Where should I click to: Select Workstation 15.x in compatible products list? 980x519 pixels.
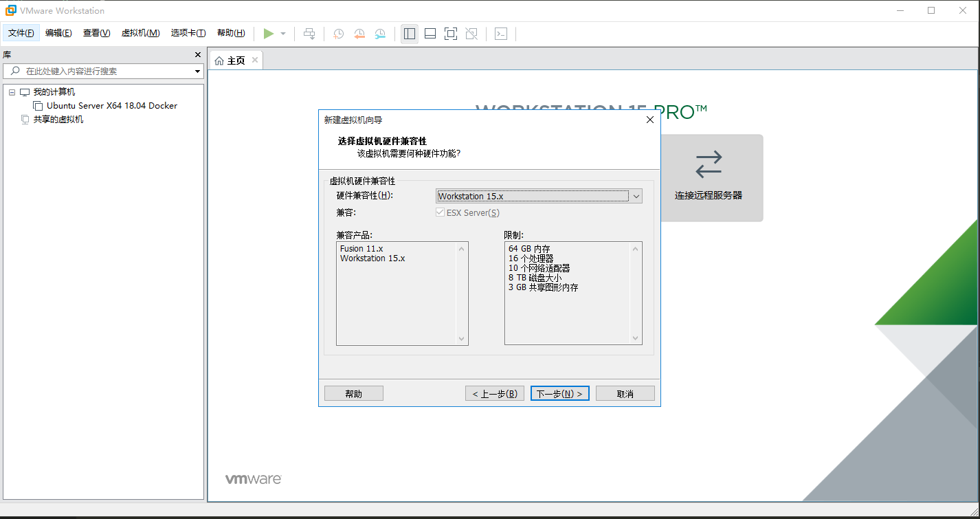click(372, 258)
